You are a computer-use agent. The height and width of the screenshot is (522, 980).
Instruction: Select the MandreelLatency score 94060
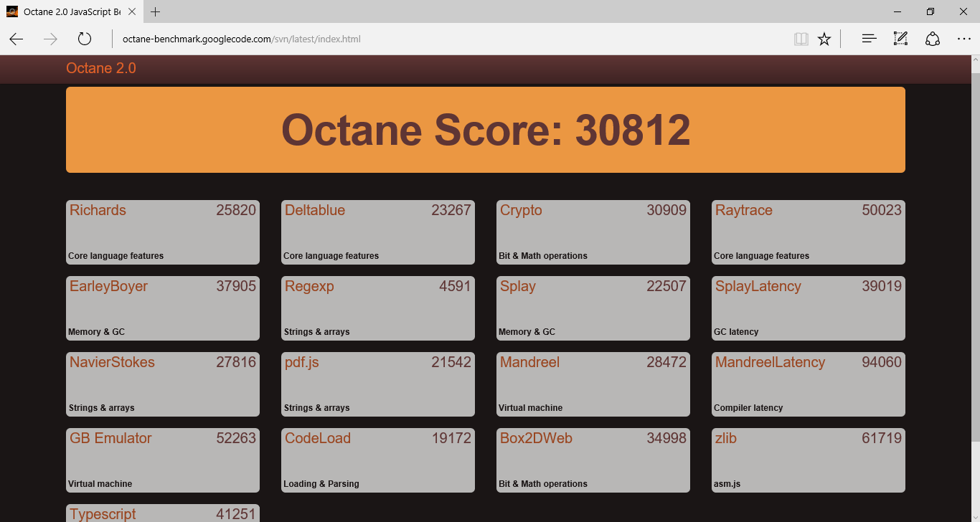pyautogui.click(x=882, y=362)
